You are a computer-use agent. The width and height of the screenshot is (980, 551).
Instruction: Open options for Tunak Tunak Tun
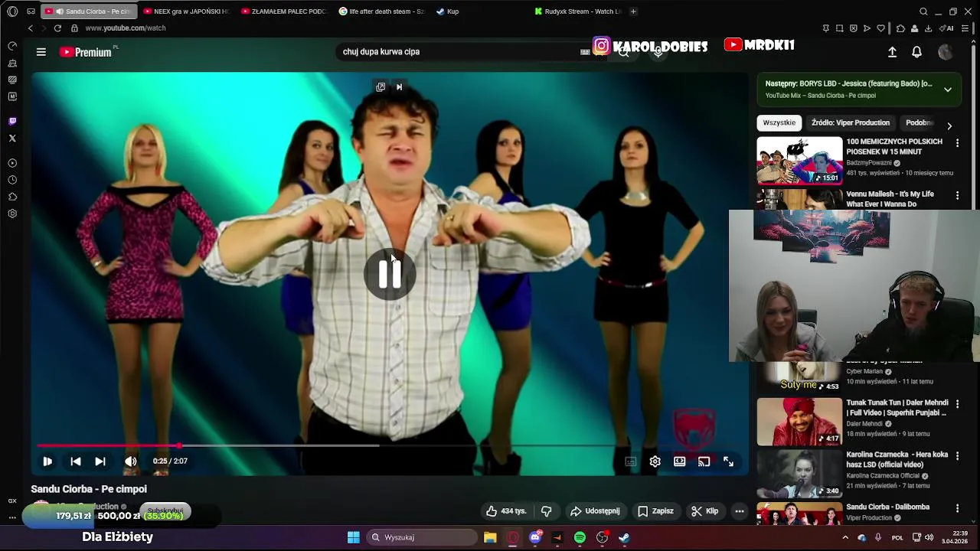(x=957, y=403)
